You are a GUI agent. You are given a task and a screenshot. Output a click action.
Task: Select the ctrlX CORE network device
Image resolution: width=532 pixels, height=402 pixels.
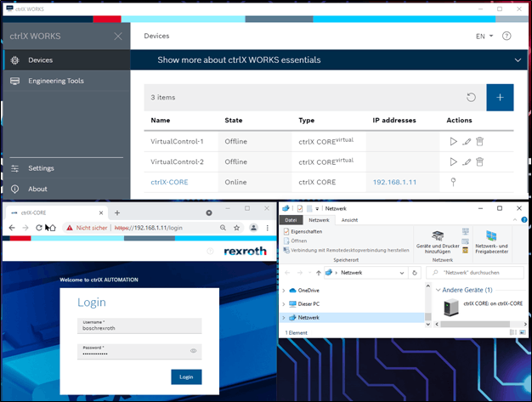pos(484,307)
